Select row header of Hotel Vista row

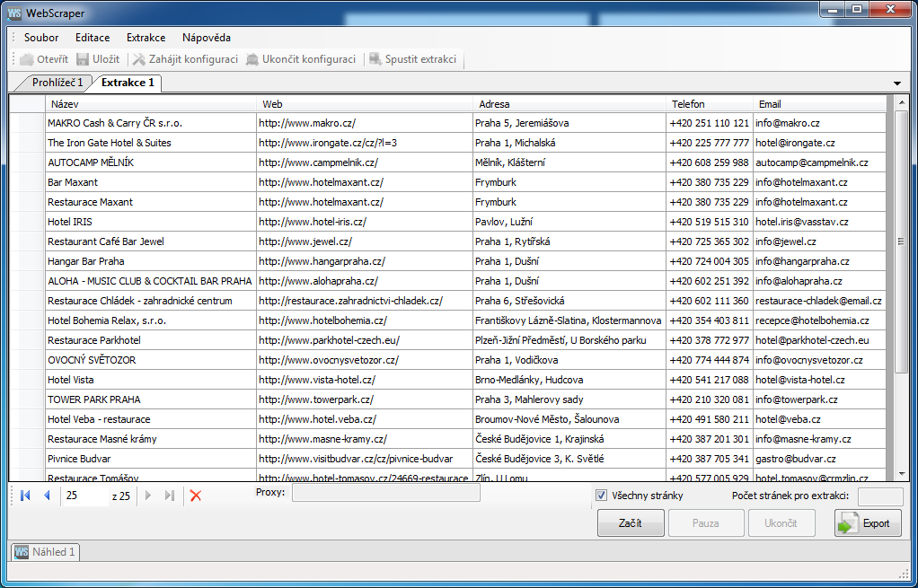[28, 380]
